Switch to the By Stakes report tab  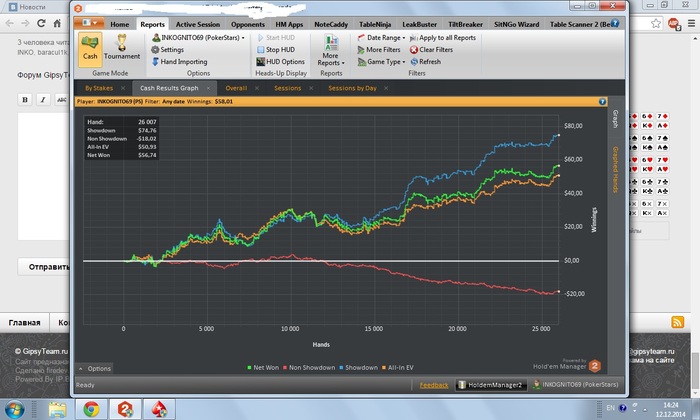[x=99, y=88]
